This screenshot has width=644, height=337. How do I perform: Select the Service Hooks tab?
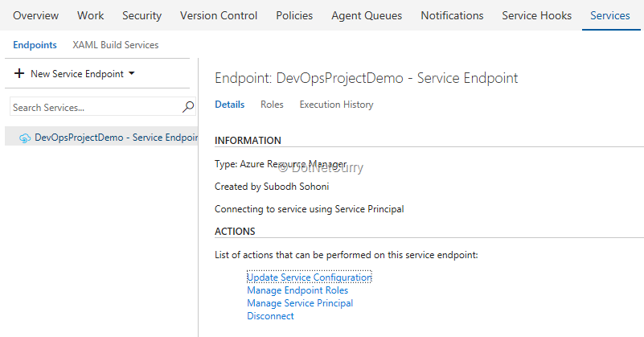(x=536, y=15)
